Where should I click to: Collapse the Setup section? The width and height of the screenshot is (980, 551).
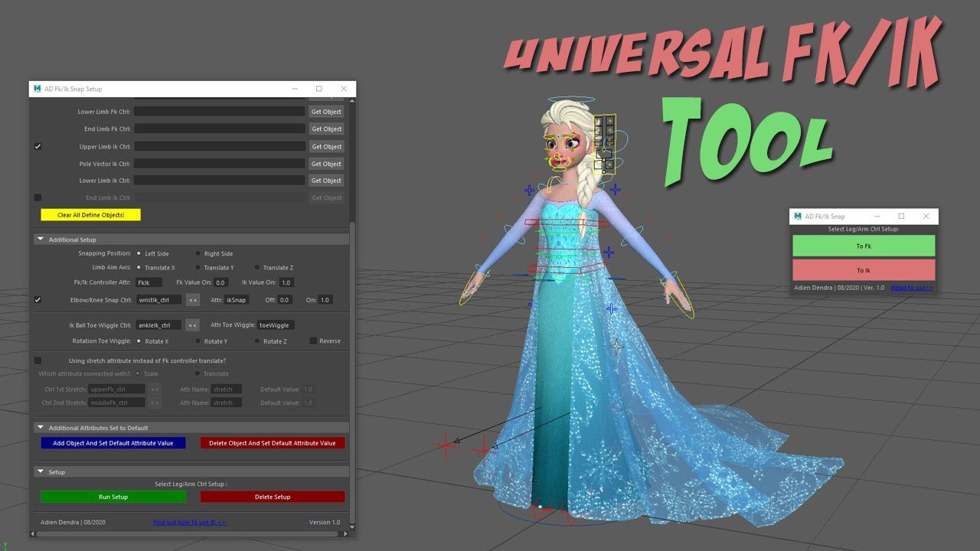[x=41, y=472]
